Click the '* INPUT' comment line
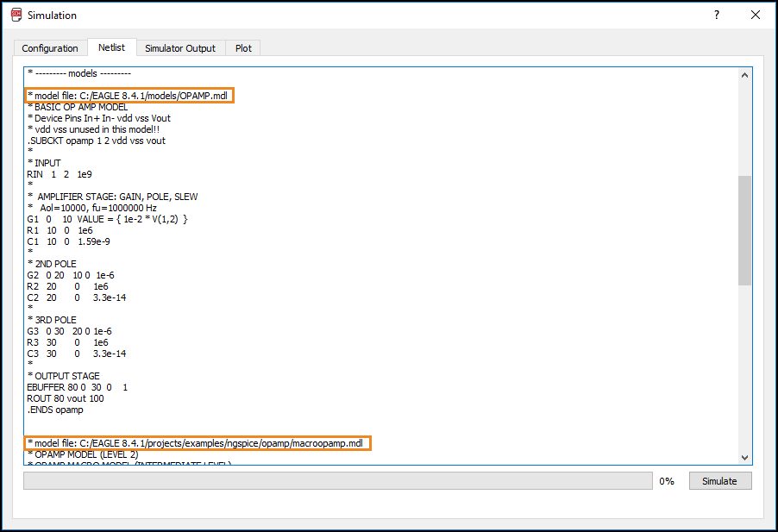This screenshot has width=778, height=532. tap(44, 163)
